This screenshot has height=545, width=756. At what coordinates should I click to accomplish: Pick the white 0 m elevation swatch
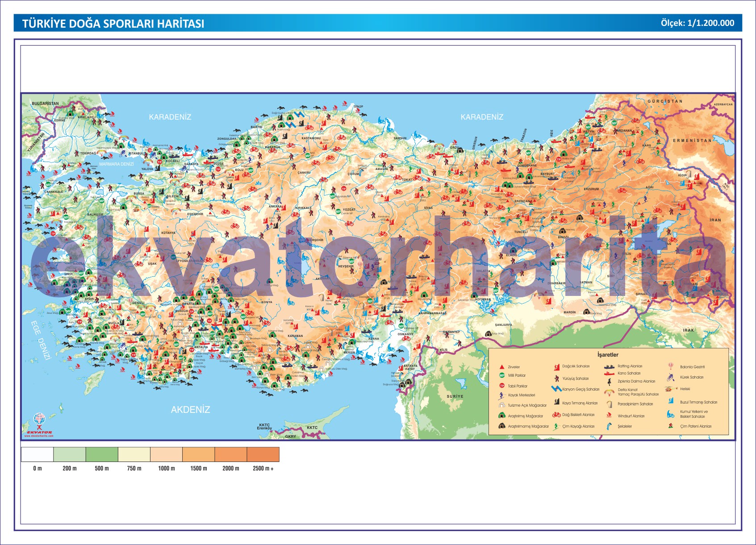37,454
